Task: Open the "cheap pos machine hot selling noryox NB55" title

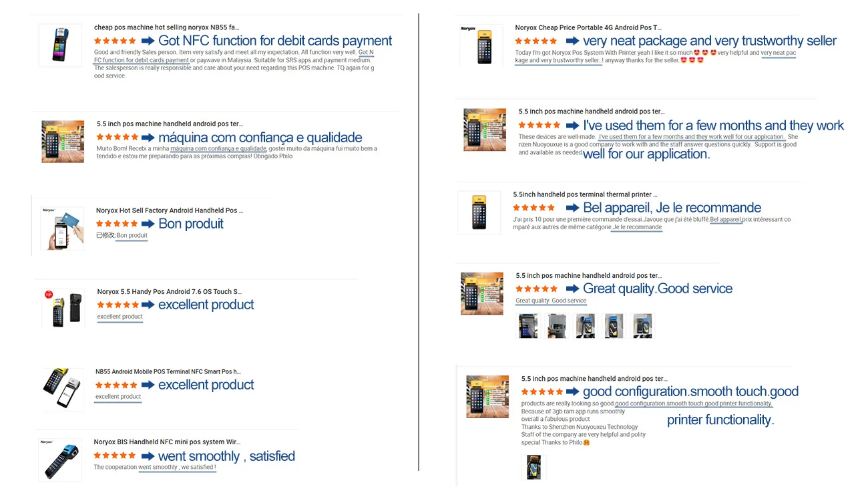Action: 166,27
